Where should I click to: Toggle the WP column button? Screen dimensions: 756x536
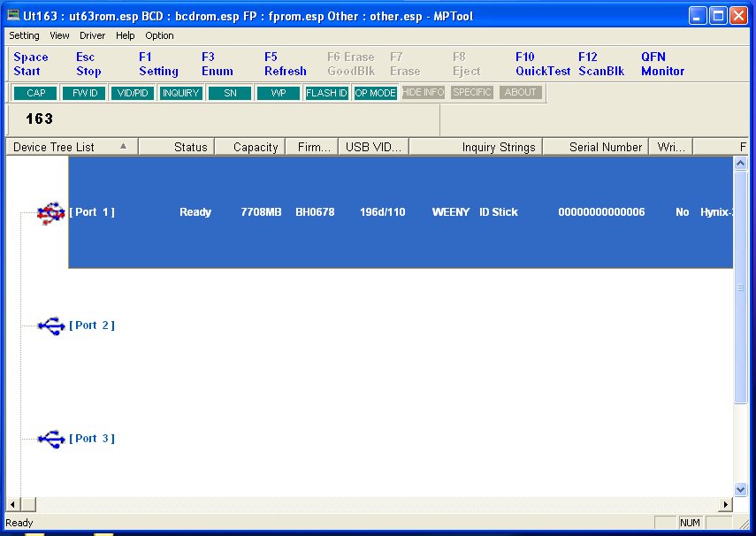[279, 93]
